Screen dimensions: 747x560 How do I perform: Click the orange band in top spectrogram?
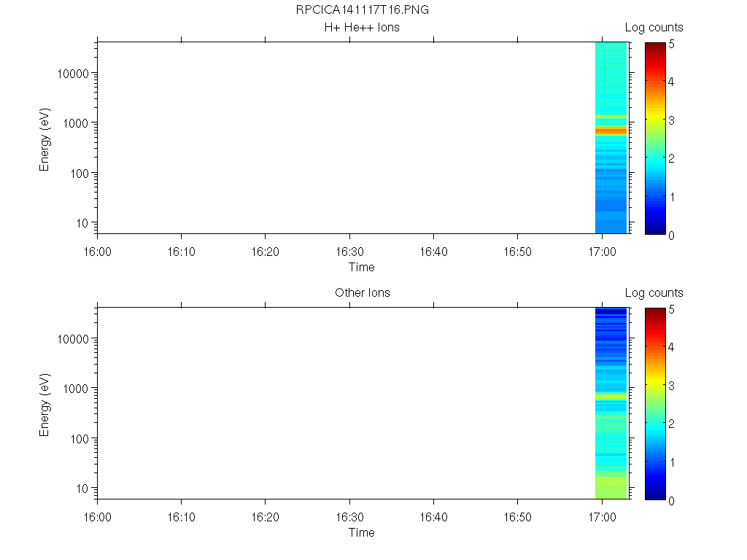pyautogui.click(x=611, y=131)
